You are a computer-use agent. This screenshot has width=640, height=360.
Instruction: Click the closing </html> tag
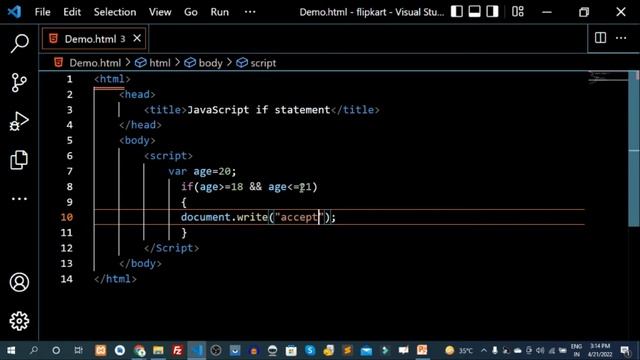click(x=115, y=279)
